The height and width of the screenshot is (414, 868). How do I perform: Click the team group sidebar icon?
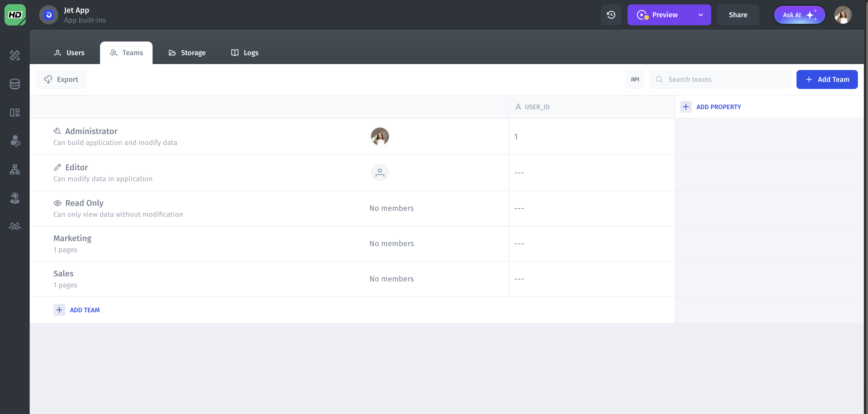coord(15,226)
